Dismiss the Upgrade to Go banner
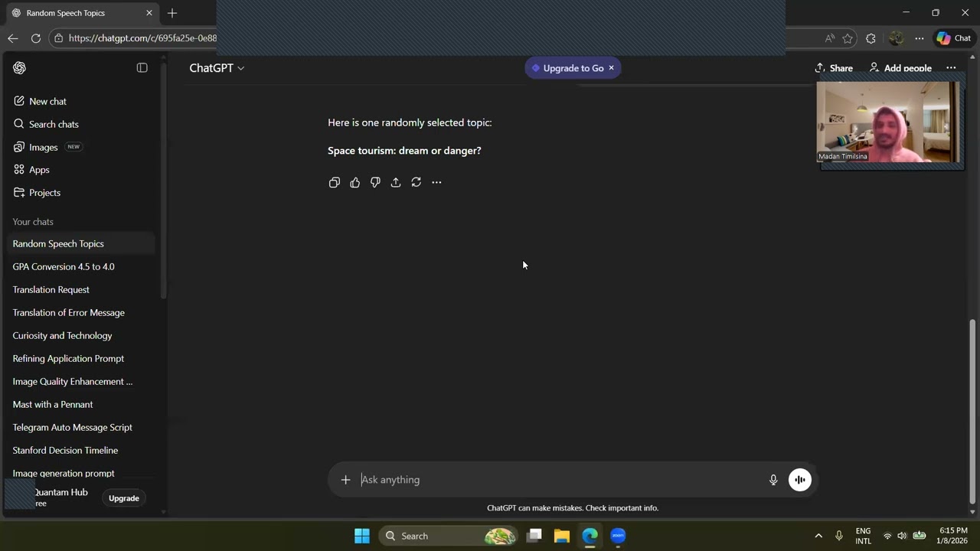The height and width of the screenshot is (551, 980). coord(611,68)
